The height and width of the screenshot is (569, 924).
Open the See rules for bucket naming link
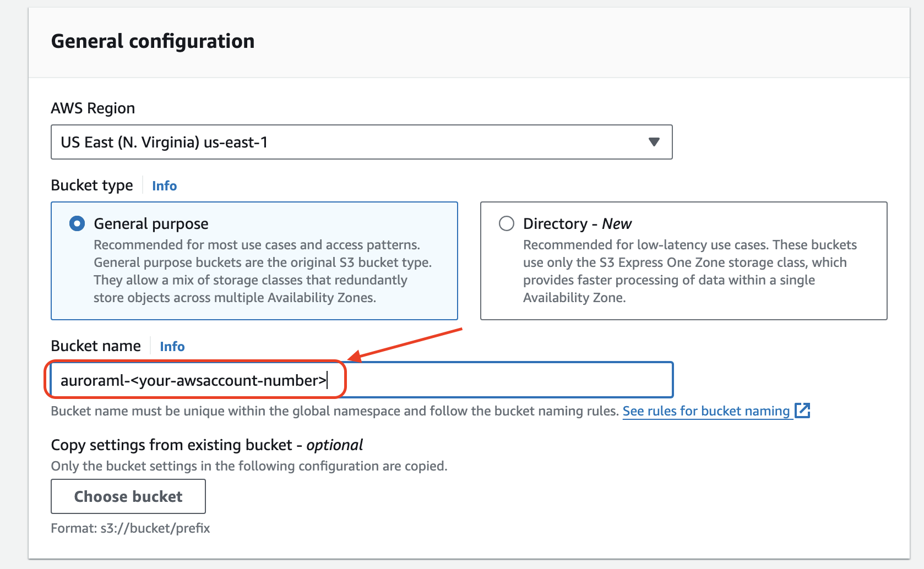point(706,411)
